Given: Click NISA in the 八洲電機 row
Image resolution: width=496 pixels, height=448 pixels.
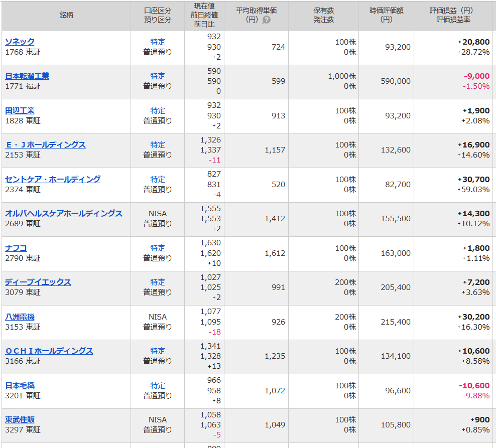Looking at the screenshot, I should pyautogui.click(x=158, y=317).
